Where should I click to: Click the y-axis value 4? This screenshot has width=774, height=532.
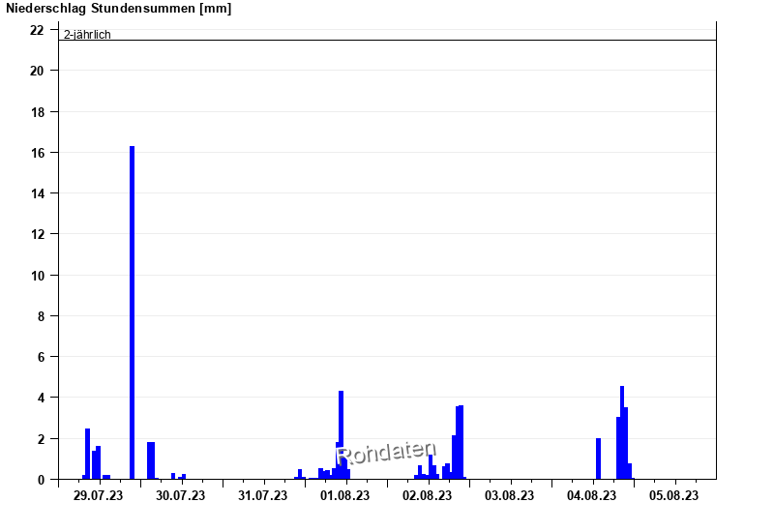click(x=41, y=398)
